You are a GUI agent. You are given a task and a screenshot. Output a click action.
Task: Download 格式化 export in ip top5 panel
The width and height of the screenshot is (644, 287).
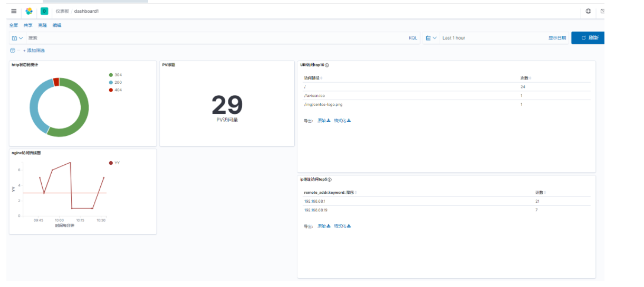pyautogui.click(x=342, y=226)
